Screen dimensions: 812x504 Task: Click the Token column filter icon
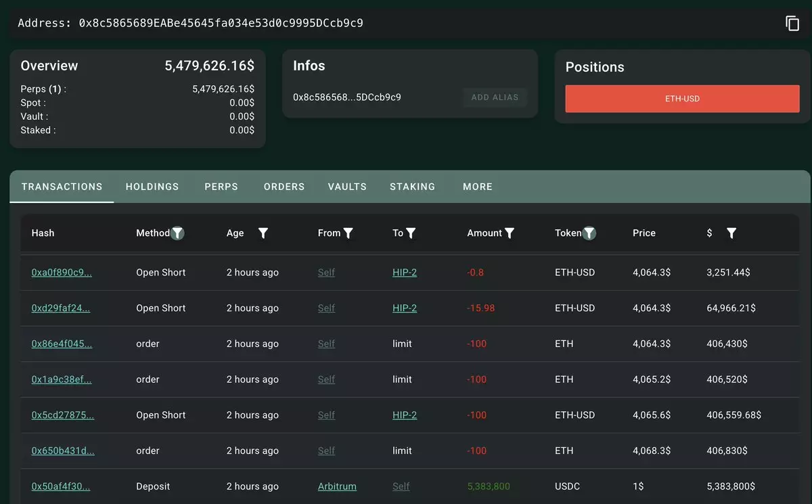click(589, 233)
